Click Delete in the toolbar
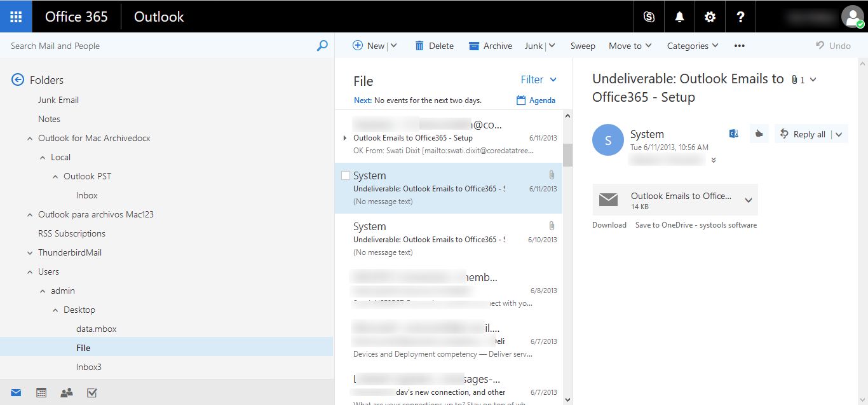The image size is (868, 405). click(434, 46)
